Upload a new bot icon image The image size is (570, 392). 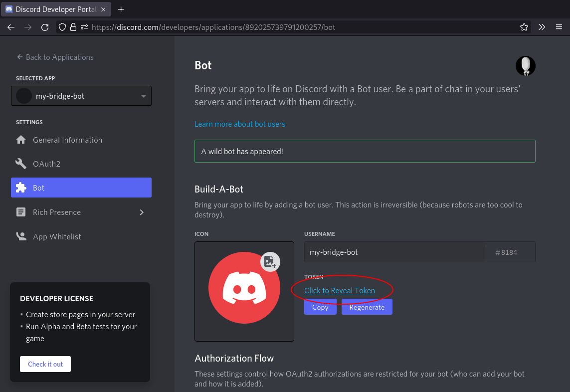click(x=270, y=262)
